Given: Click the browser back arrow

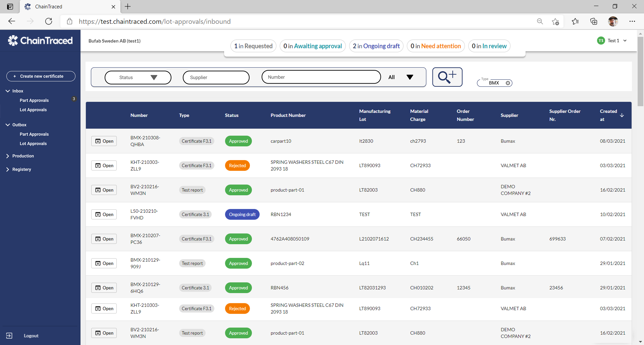Looking at the screenshot, I should tap(12, 21).
